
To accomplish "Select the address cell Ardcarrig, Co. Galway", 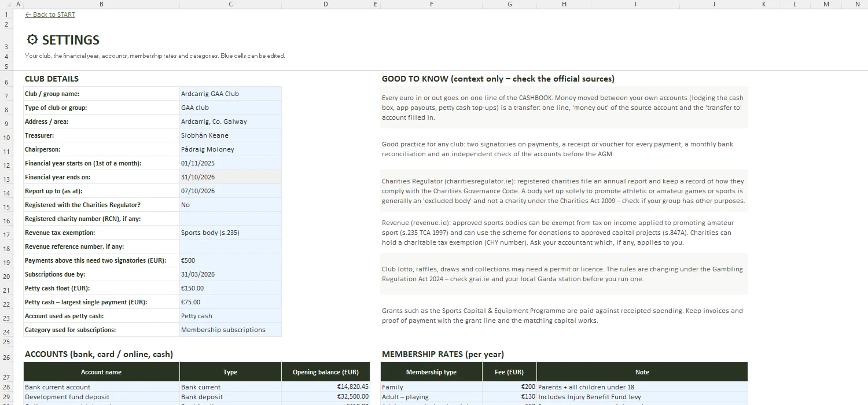I will 230,122.
